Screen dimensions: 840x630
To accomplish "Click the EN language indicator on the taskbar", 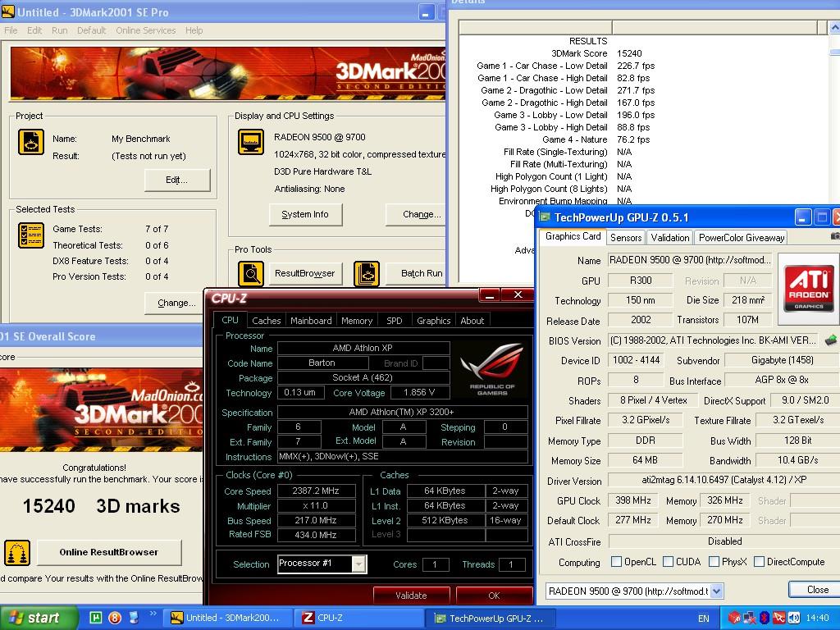I will (703, 619).
